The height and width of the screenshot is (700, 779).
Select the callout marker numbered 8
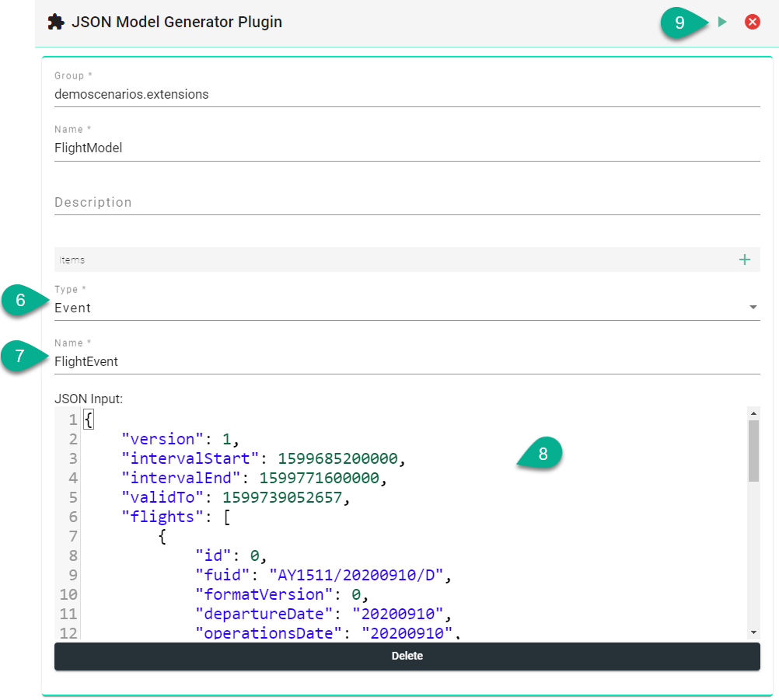point(543,454)
